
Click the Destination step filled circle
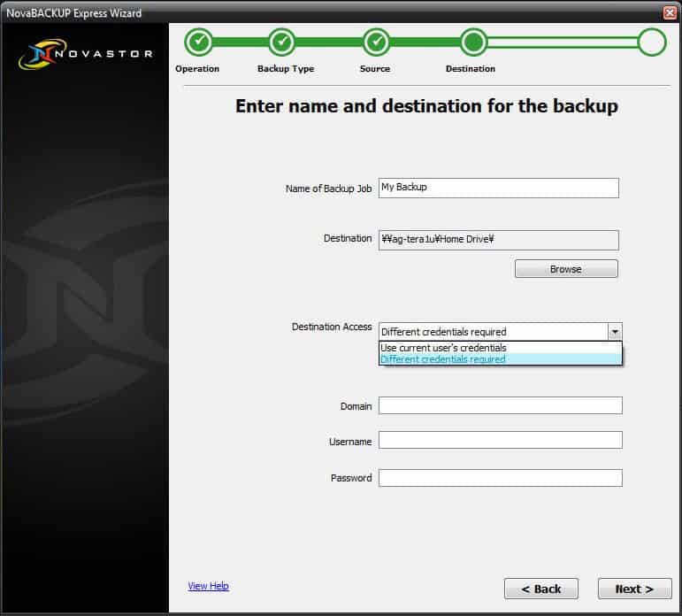(473, 42)
